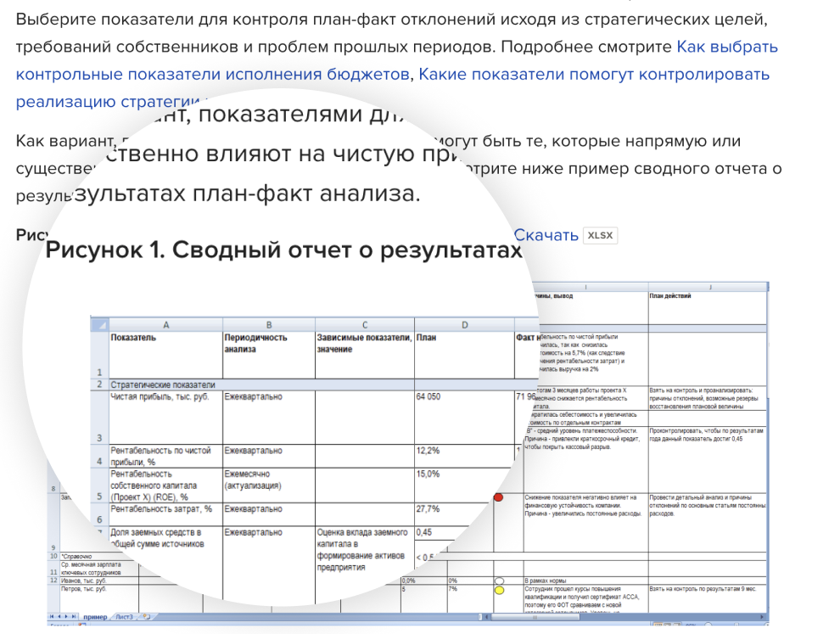The height and width of the screenshot is (634, 840).
Task: Click the 'Скачать' download link
Action: [x=546, y=235]
